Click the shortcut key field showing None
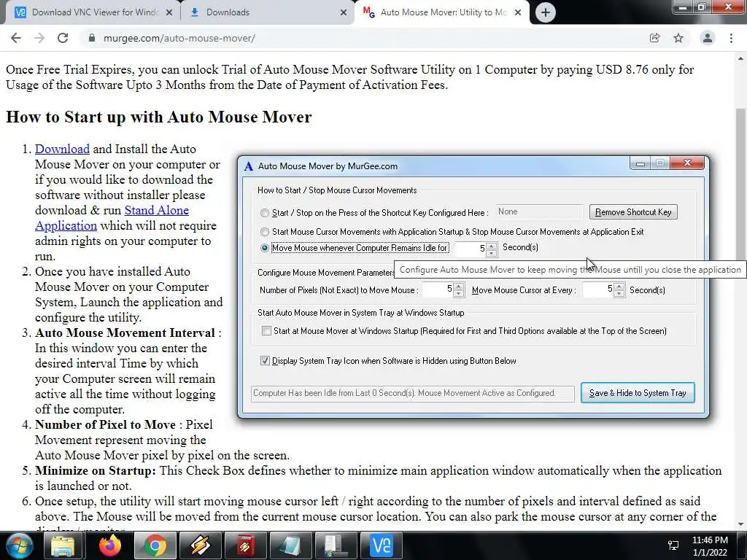 coord(539,212)
